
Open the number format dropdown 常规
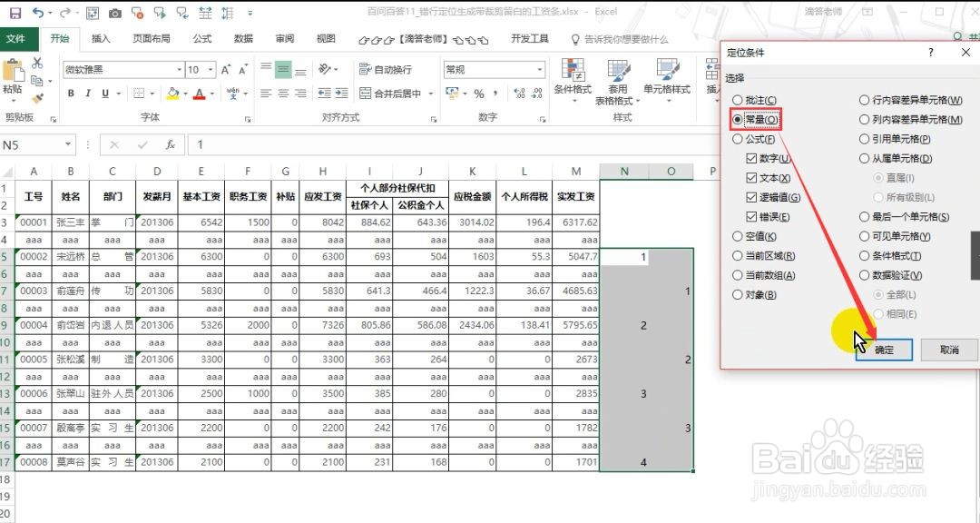[539, 69]
